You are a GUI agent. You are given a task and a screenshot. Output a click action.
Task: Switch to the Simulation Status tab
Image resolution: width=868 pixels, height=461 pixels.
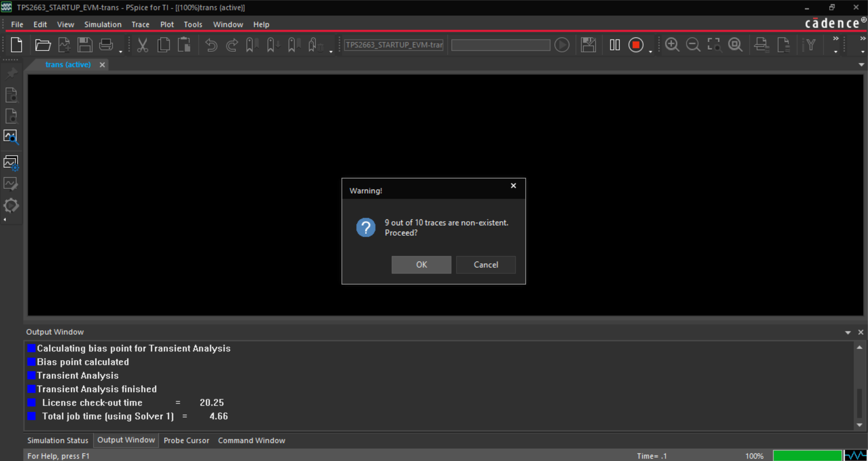[58, 440]
